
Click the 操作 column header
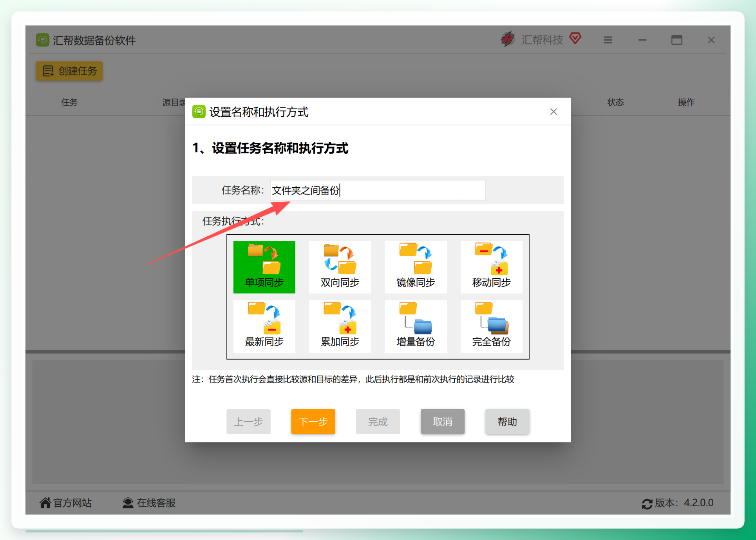tap(686, 102)
